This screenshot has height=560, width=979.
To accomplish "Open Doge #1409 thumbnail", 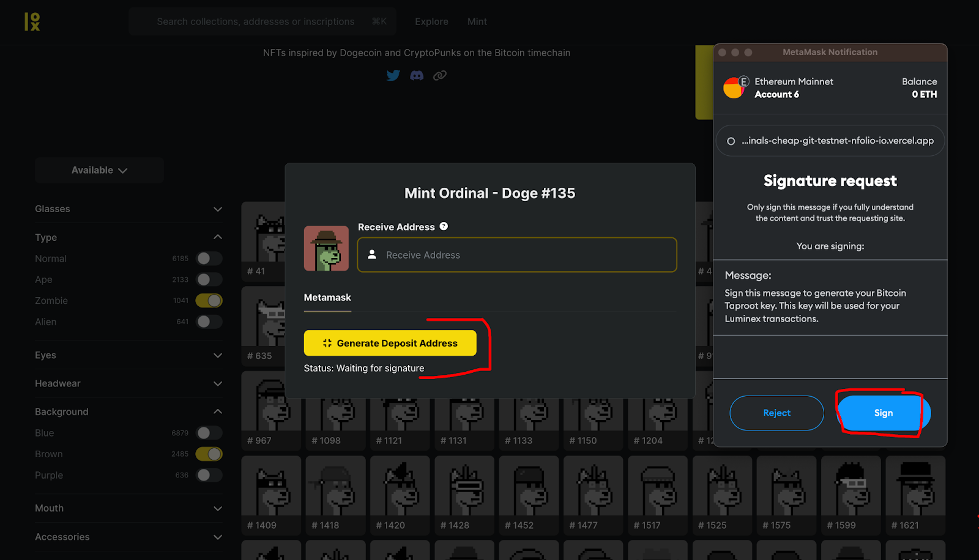I will [271, 495].
